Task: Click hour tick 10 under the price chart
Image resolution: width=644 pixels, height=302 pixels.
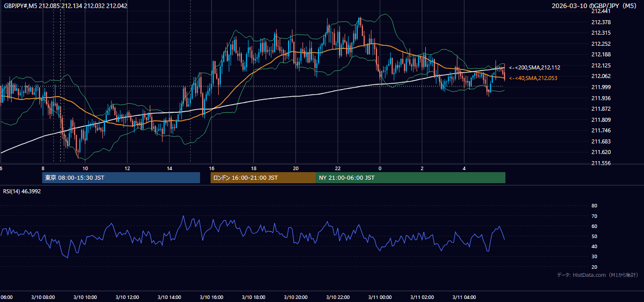Action: (85, 168)
